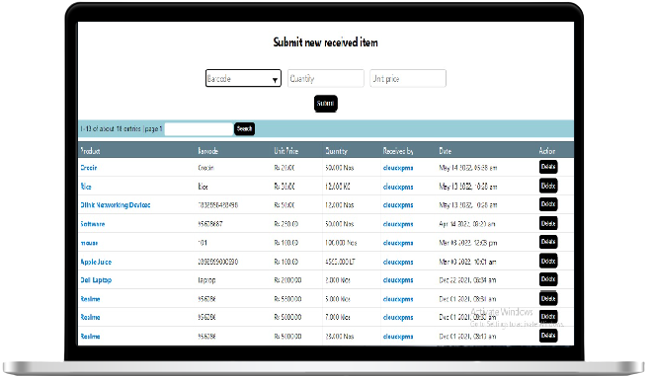This screenshot has width=652, height=383.
Task: Click the Quantity column header
Action: pos(336,151)
